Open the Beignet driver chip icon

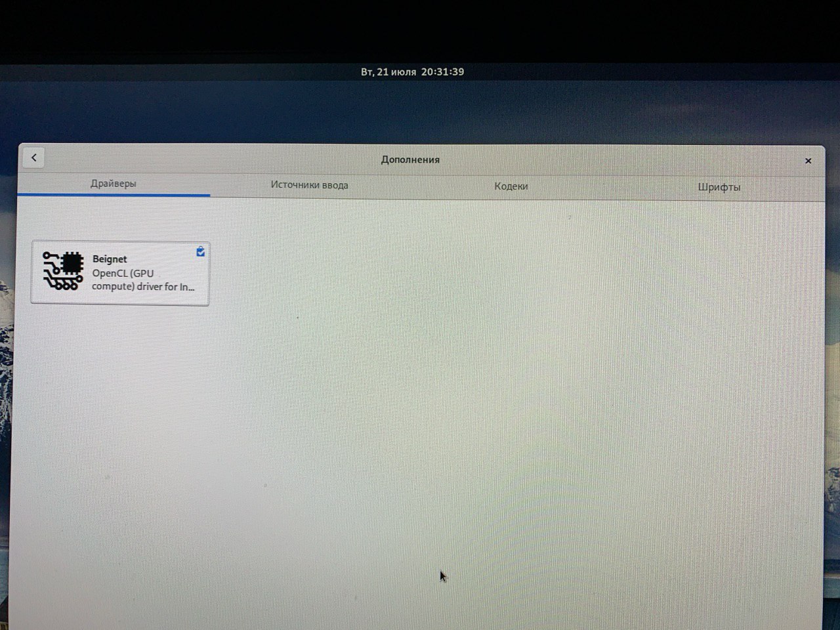pyautogui.click(x=63, y=270)
